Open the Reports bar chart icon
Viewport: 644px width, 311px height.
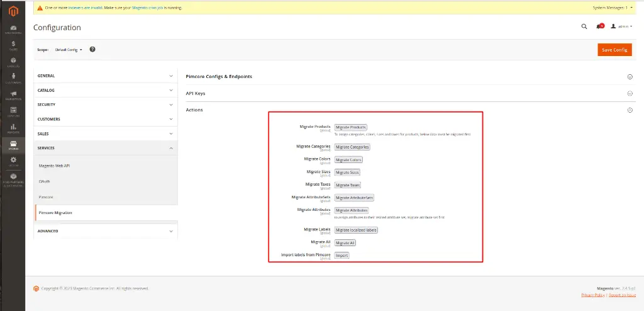point(13,128)
